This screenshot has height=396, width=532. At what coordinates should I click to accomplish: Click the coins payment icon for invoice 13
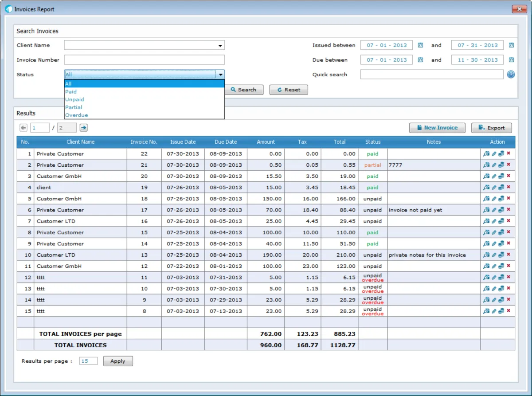coord(501,255)
